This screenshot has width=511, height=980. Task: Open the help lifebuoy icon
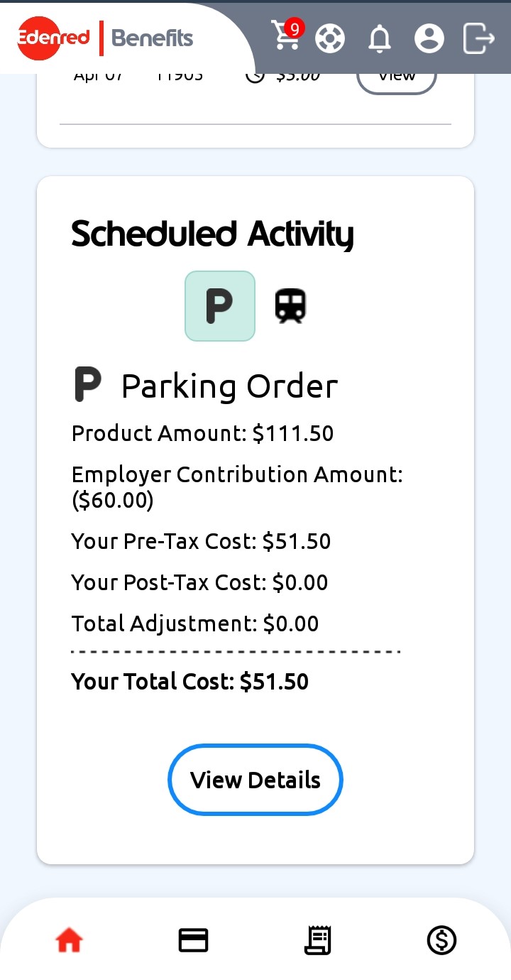tap(330, 38)
